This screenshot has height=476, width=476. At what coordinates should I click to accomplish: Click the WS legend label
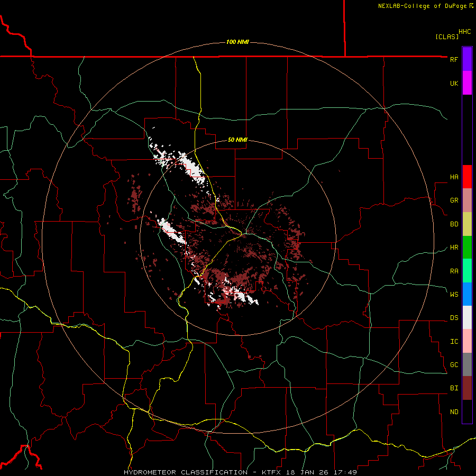click(454, 295)
